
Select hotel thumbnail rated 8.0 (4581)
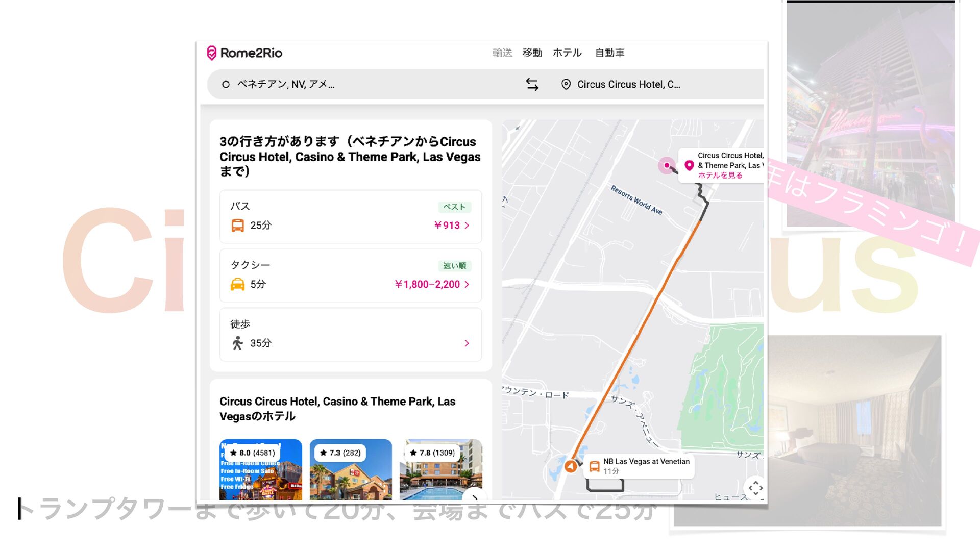point(261,469)
